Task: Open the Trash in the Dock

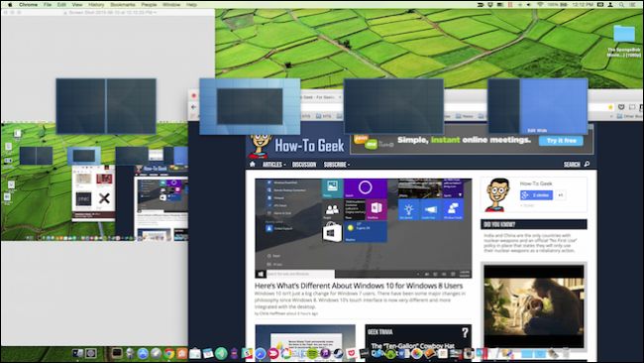Action: coord(566,353)
